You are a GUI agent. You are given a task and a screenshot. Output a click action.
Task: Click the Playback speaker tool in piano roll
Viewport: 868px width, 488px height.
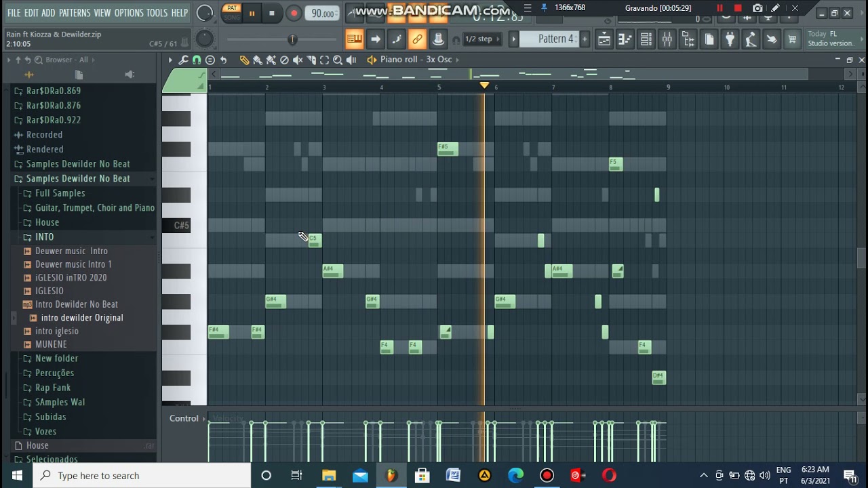pos(351,60)
